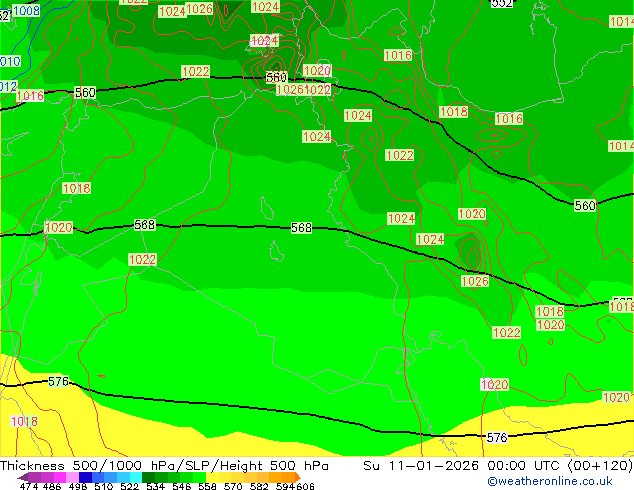Select the legend value 534
The width and height of the screenshot is (634, 490).
[x=155, y=486]
